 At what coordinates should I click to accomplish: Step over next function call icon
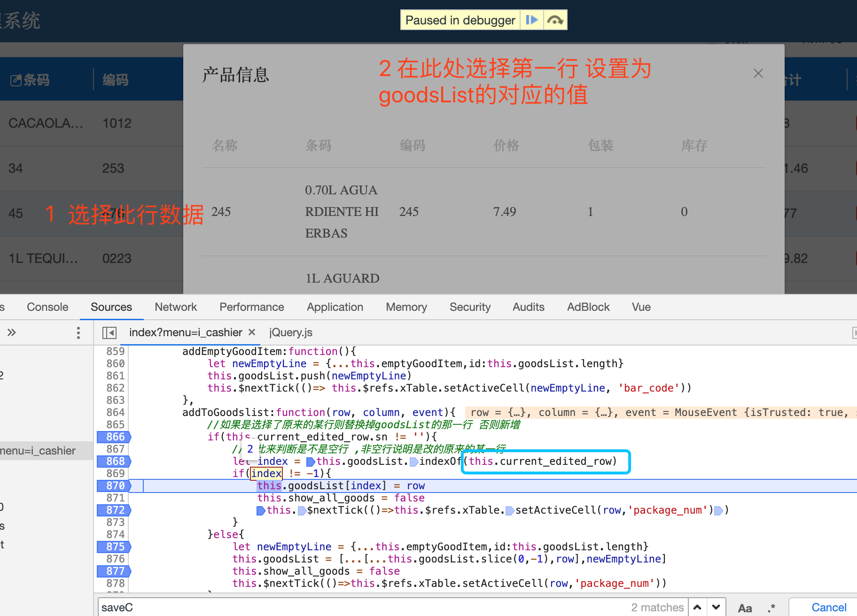pos(555,20)
